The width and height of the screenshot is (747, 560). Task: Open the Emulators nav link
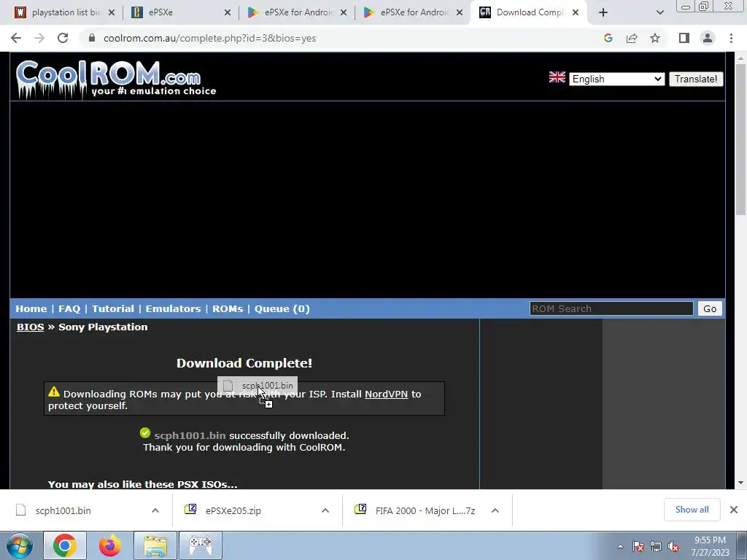pos(173,308)
